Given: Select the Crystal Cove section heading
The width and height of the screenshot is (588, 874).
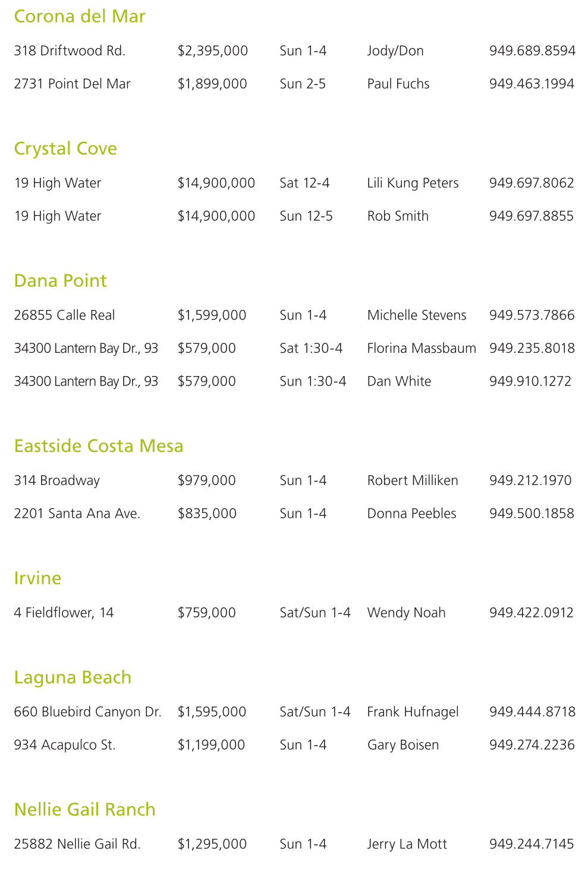Looking at the screenshot, I should pyautogui.click(x=65, y=148).
